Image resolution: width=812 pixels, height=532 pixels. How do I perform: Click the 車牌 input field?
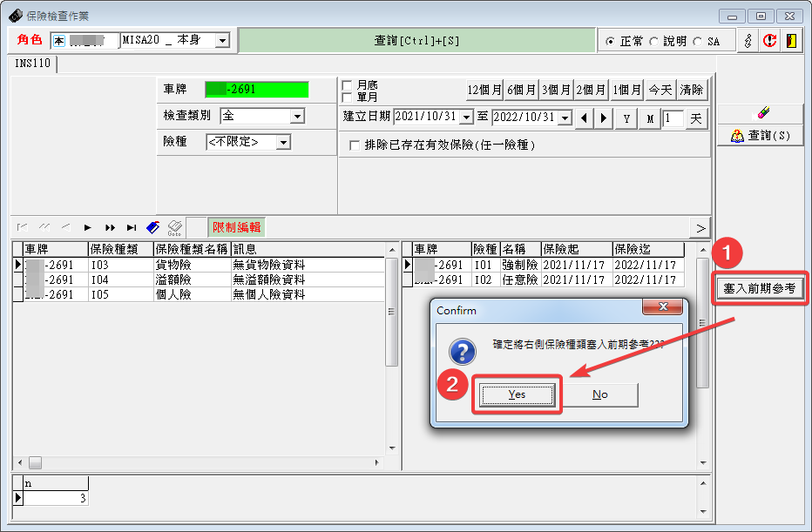[x=257, y=89]
